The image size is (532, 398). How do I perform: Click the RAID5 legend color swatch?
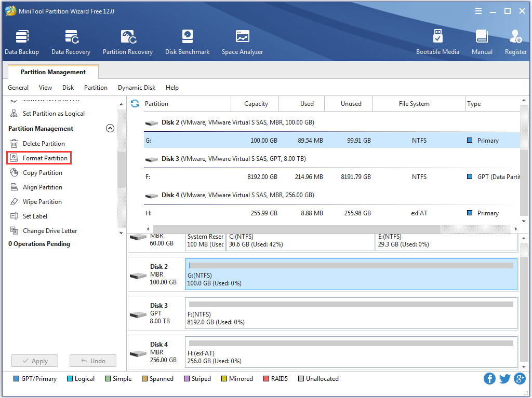(x=267, y=378)
